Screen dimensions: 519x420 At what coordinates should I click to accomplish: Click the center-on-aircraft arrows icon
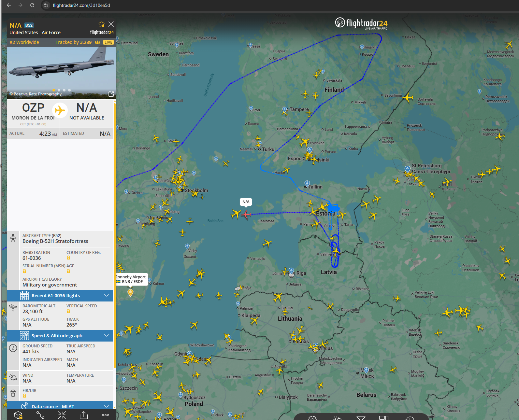(x=62, y=415)
